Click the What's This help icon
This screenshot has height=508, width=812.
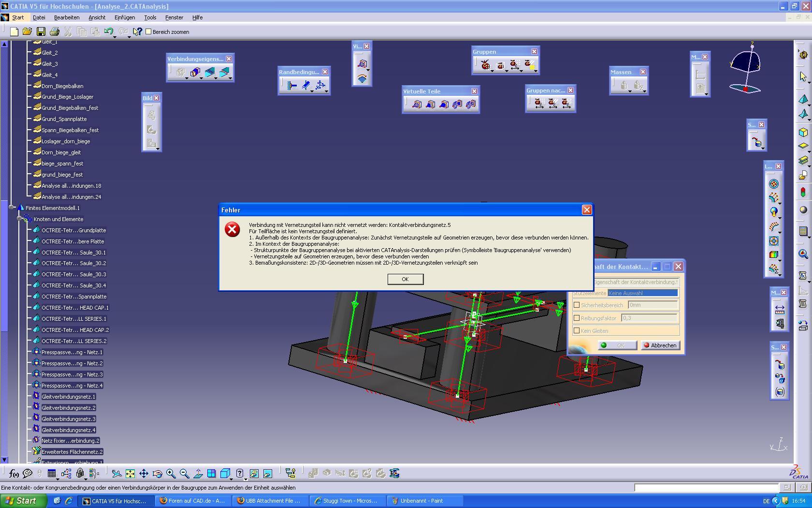pos(137,32)
